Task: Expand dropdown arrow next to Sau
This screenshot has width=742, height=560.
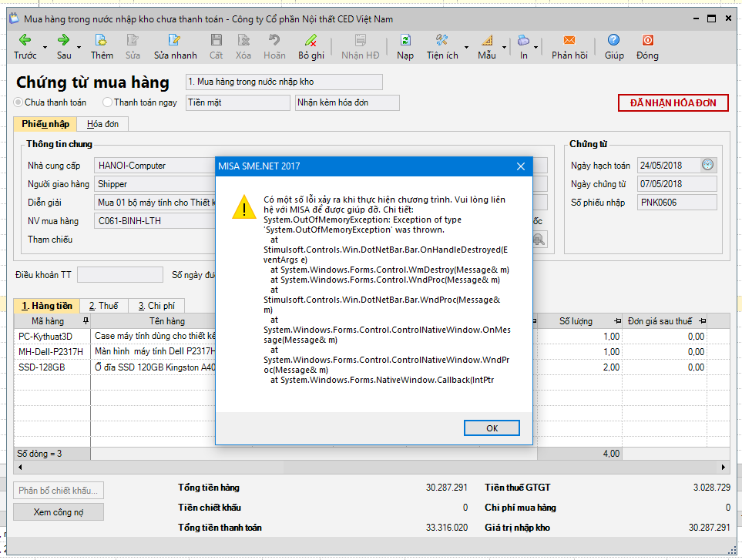Action: [79, 47]
